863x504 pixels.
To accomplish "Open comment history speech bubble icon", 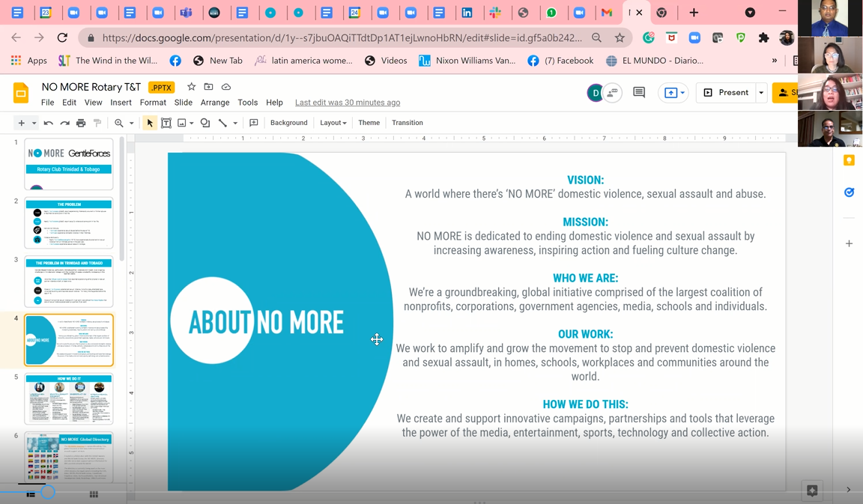I will pos(639,93).
